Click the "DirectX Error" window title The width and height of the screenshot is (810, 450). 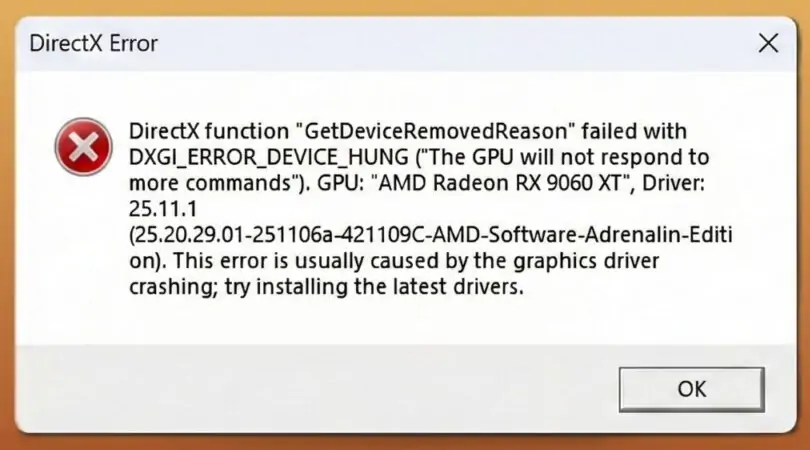click(94, 44)
